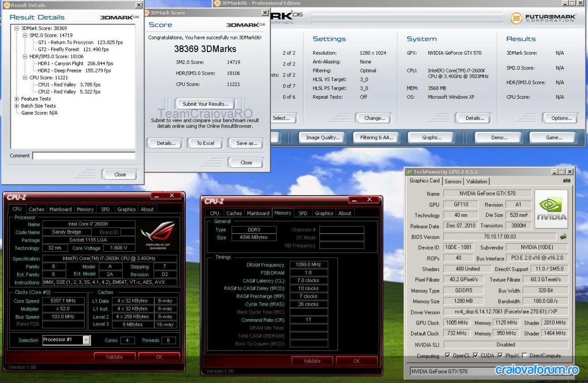Select CPU2 - Red Valley 5.322 fps row
The image size is (588, 383).
(69, 91)
